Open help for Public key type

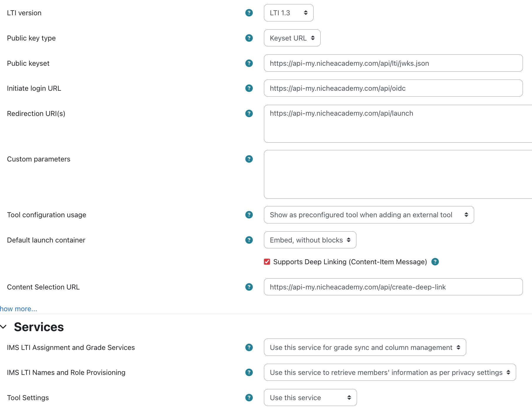pos(249,38)
